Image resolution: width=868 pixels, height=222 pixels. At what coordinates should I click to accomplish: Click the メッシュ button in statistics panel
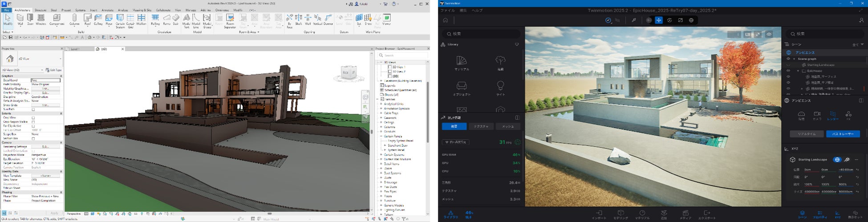point(508,127)
